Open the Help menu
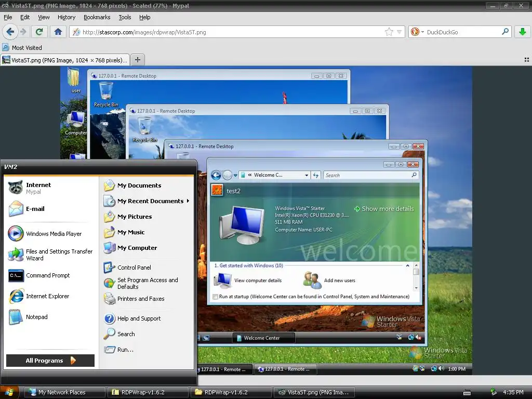The height and width of the screenshot is (399, 532). click(x=144, y=17)
